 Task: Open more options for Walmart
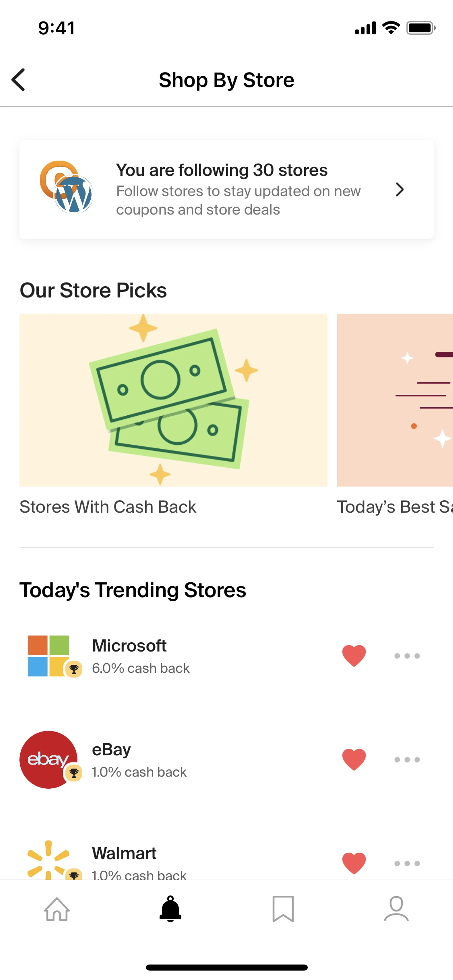click(x=407, y=863)
